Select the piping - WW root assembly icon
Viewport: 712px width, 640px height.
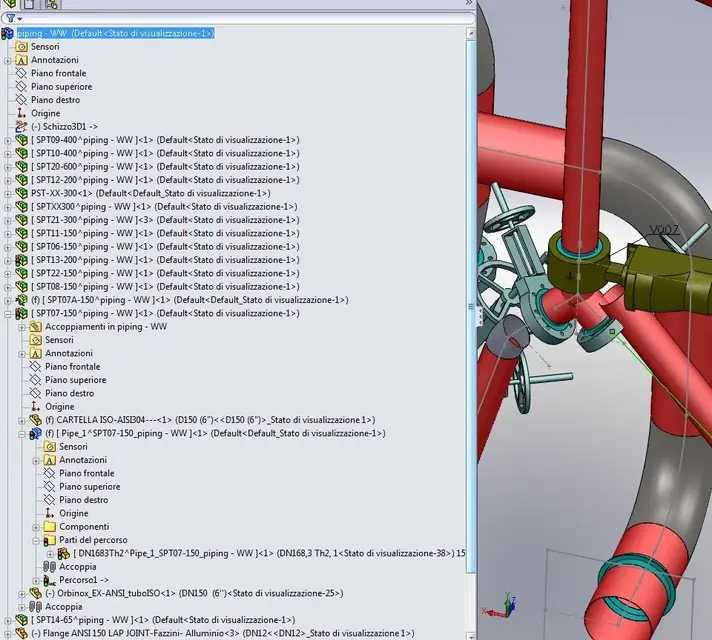coord(8,34)
